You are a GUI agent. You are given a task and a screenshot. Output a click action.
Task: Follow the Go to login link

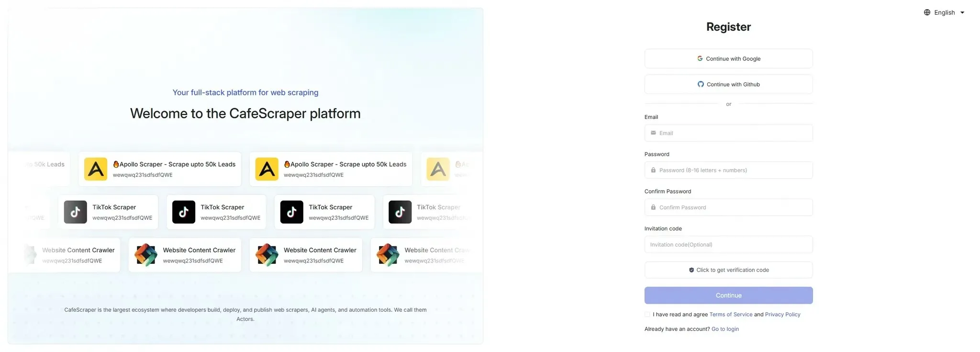click(x=725, y=329)
